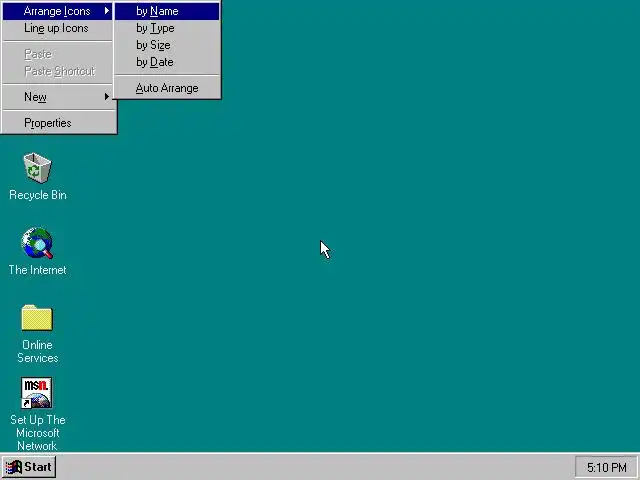The width and height of the screenshot is (640, 480).
Task: Select the Set Up The Microsoft Network icon
Action: tap(37, 393)
